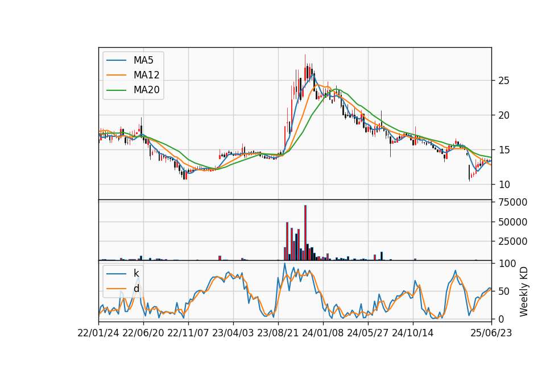Screen dimensions: 546x392
Task: Click the green MA20 legend line sample
Action: point(116,90)
